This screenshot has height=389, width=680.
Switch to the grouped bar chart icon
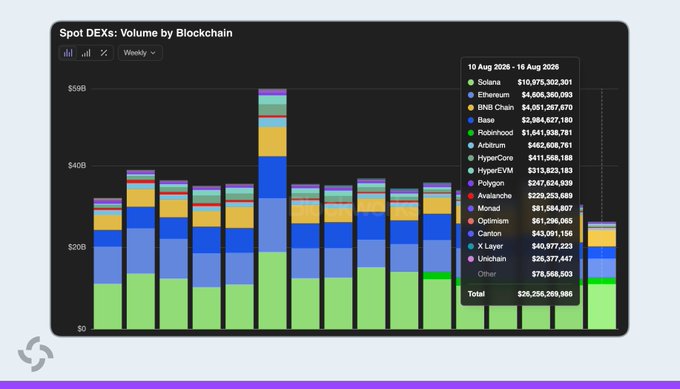pos(86,53)
